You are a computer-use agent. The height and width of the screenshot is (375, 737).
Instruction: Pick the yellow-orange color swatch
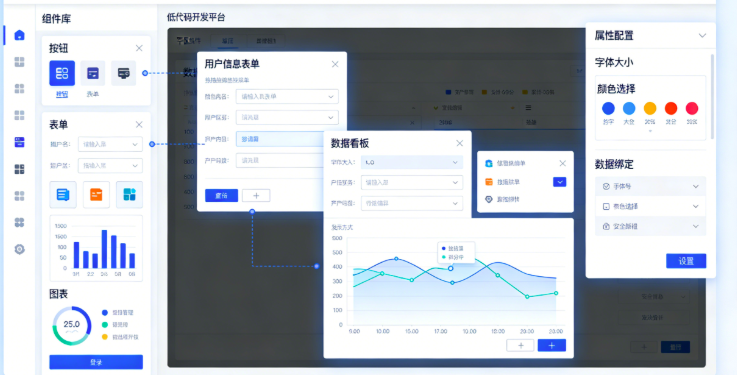click(x=650, y=109)
